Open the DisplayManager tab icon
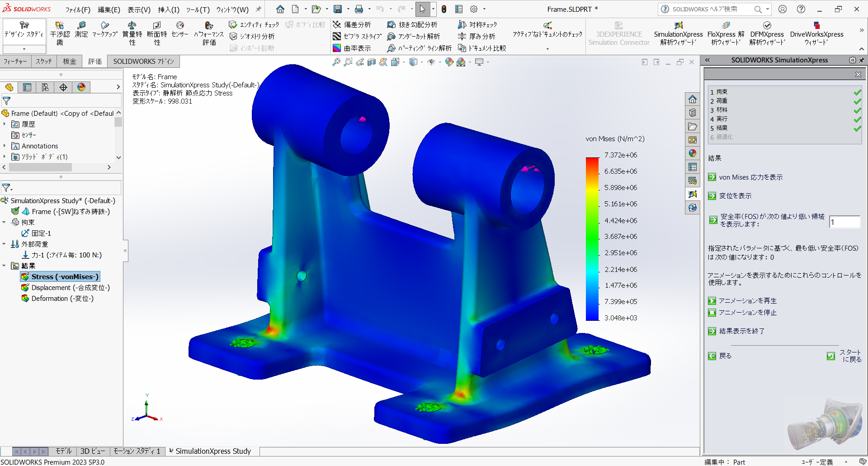This screenshot has height=466, width=868. coord(81,87)
